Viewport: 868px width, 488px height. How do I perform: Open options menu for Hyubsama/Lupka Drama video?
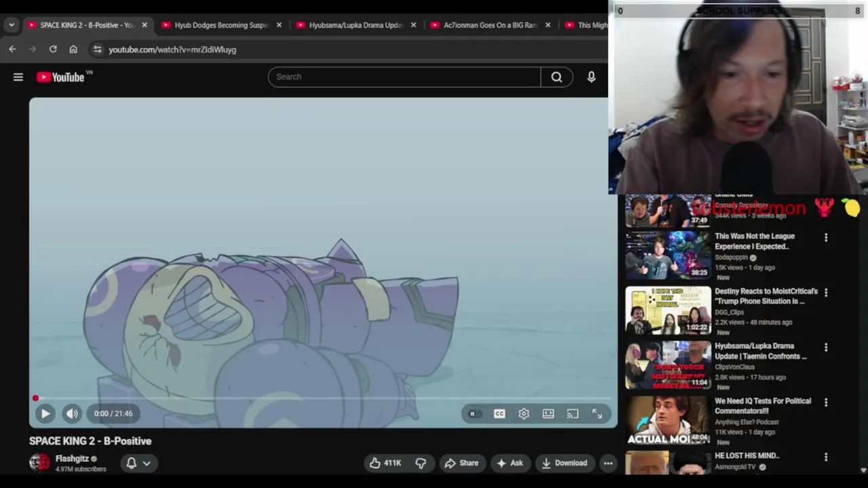click(826, 347)
